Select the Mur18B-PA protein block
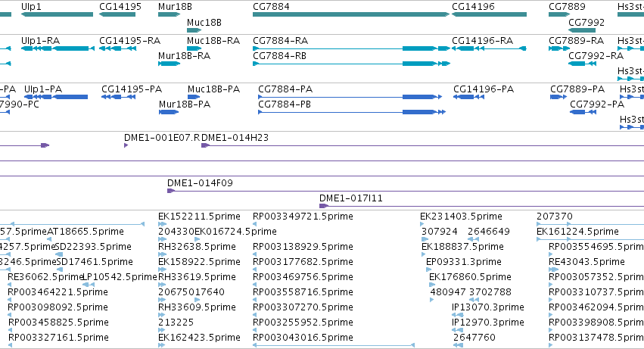This screenshot has height=349, width=644. (169, 112)
